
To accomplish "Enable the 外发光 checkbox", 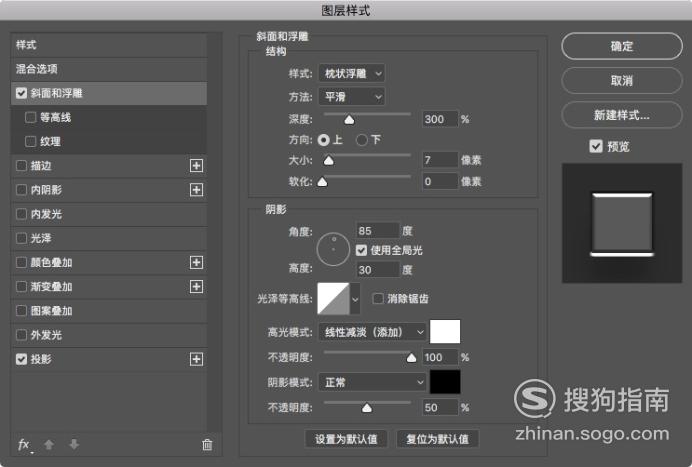I will pos(21,335).
